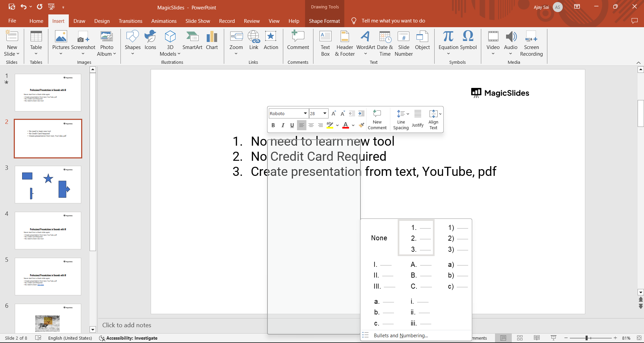Screen dimensions: 644x343
Task: Start a Screen Recording
Action: coord(531,43)
